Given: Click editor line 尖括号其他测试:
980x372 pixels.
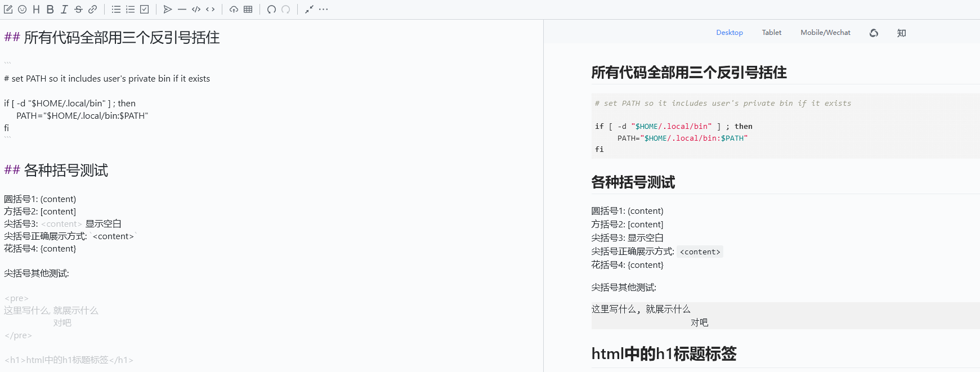Looking at the screenshot, I should [37, 274].
